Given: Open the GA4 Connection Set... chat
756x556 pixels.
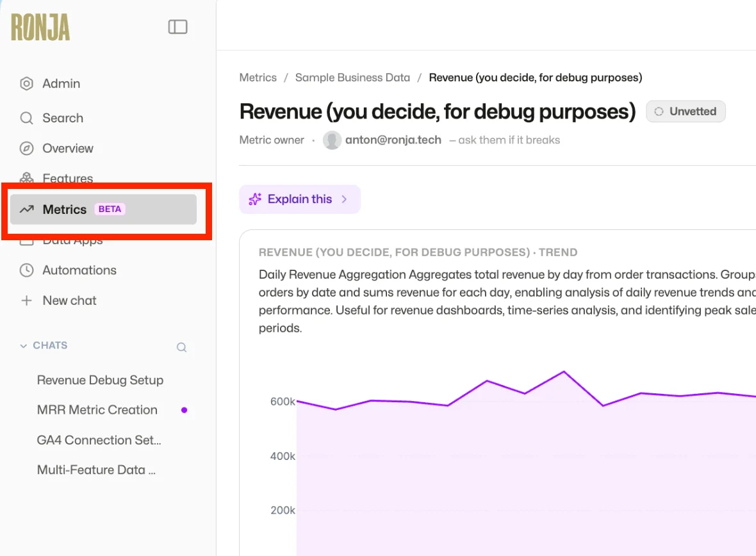Looking at the screenshot, I should [99, 440].
